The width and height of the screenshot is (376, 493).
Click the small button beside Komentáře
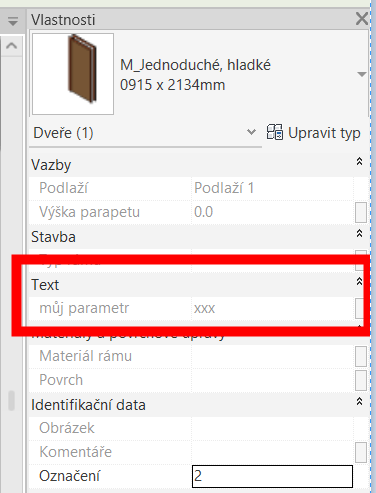(361, 452)
